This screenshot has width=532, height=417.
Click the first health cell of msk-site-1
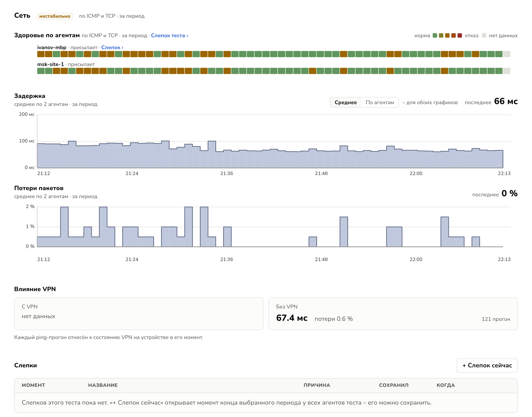pyautogui.click(x=41, y=71)
